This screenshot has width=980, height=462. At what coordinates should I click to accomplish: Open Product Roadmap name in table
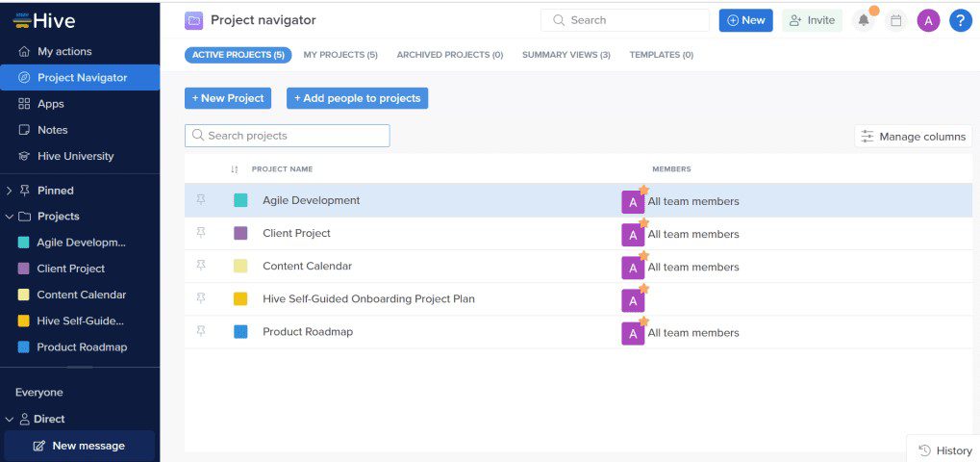click(x=308, y=332)
